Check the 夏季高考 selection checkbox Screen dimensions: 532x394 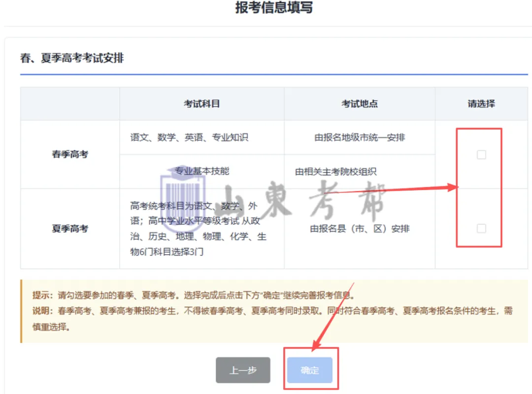[481, 229]
